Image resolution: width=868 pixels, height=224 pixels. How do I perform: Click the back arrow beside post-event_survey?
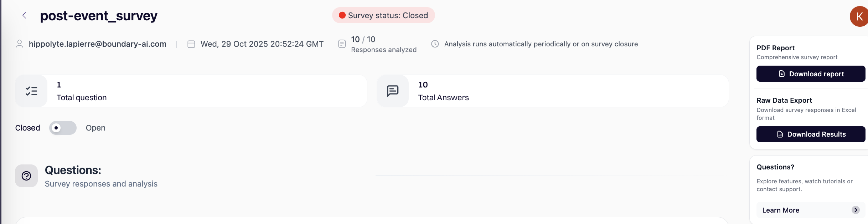click(x=24, y=15)
